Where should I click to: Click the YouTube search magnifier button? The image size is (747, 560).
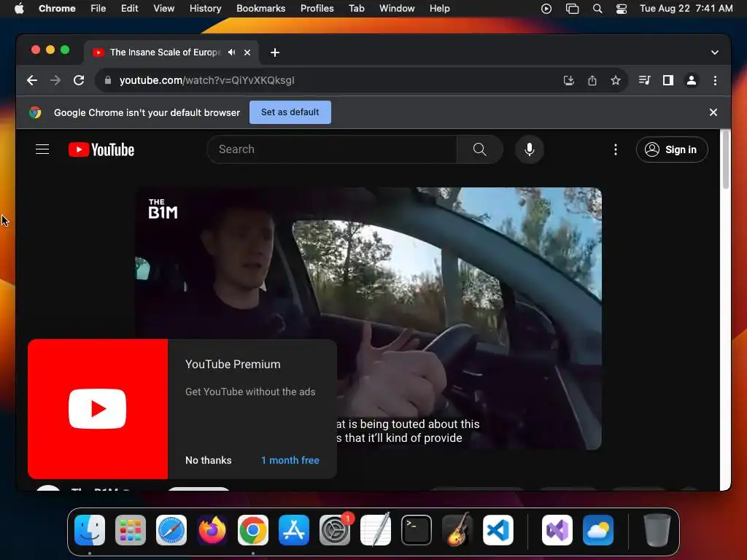tap(480, 149)
